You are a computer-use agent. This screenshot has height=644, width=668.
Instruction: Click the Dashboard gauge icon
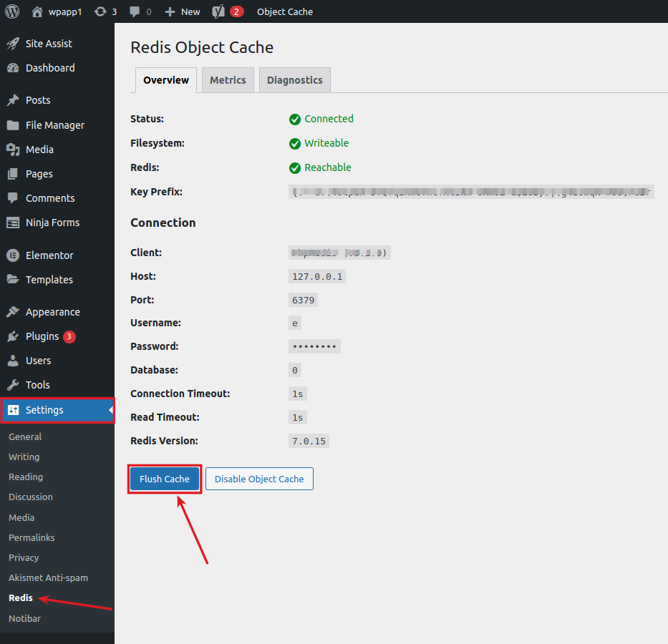click(x=13, y=68)
